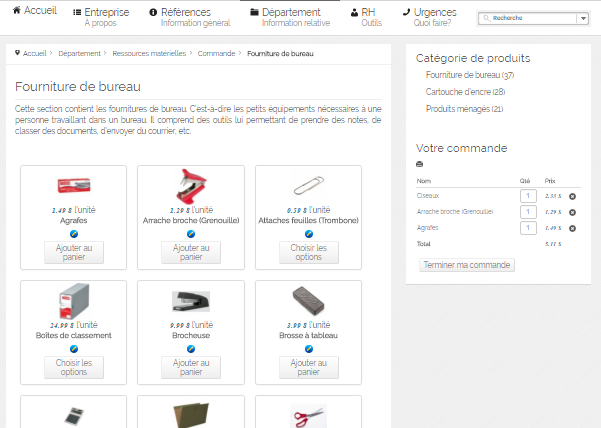Open the Brocheuse stapler product image
The height and width of the screenshot is (428, 601).
click(191, 301)
